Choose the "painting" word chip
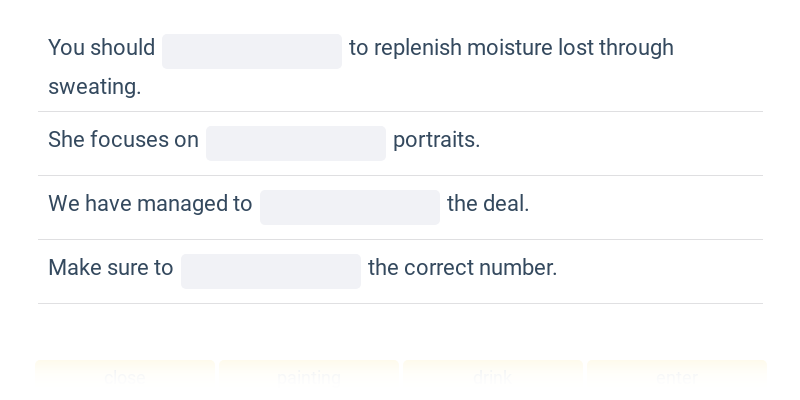Screen dimensions: 800x400 [309, 378]
